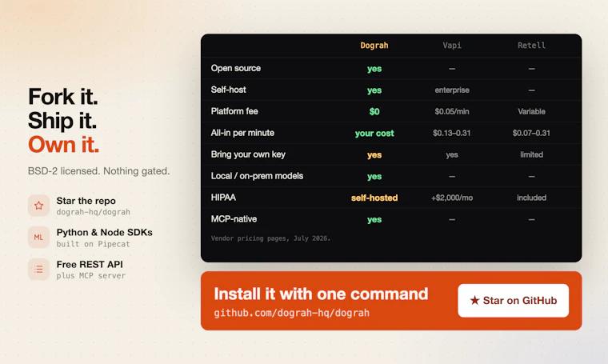Click the ML icon beside Python & Node SDKs
Viewport: 608px width, 364px height.
tap(38, 238)
